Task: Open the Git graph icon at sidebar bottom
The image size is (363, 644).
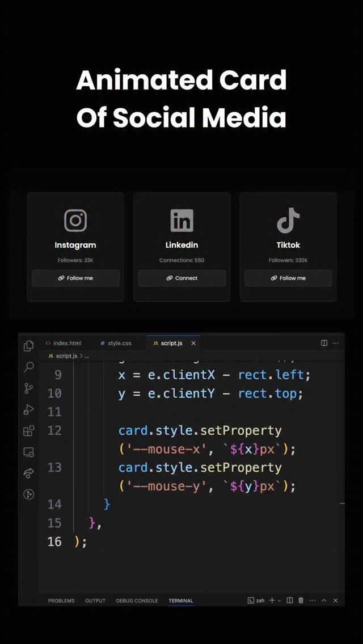Action: point(28,494)
